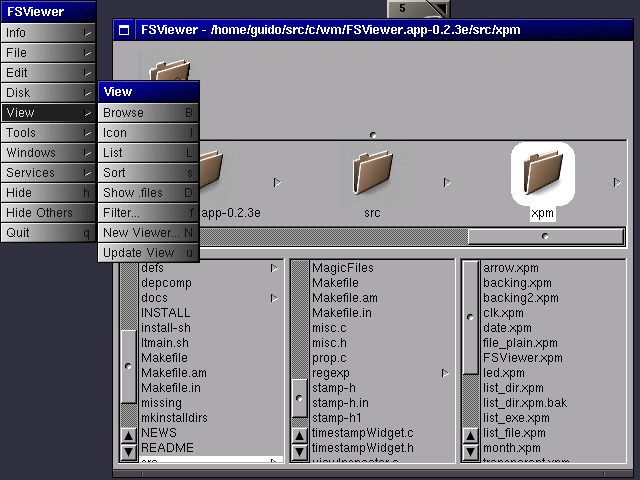The width and height of the screenshot is (640, 480).
Task: Open the Tools submenu
Action: click(48, 132)
